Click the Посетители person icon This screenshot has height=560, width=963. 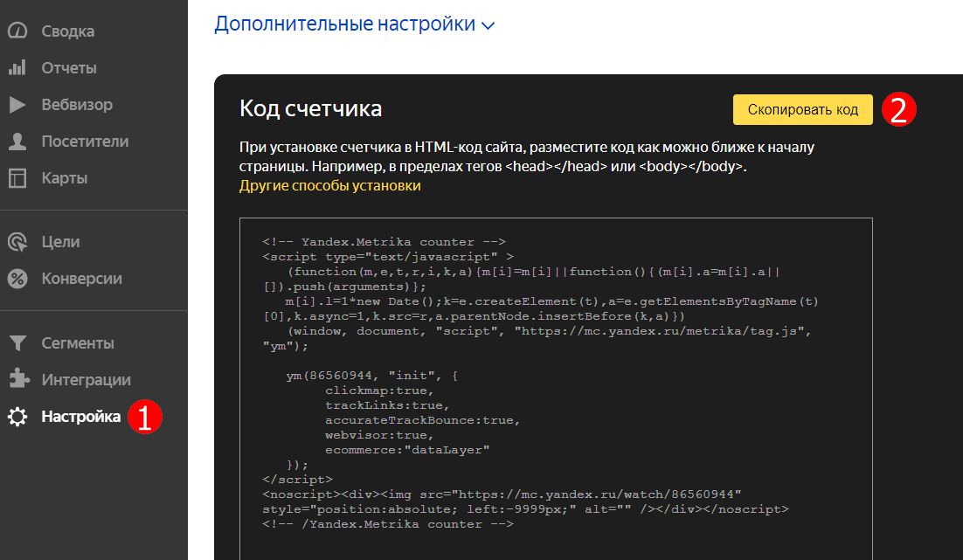(17, 142)
